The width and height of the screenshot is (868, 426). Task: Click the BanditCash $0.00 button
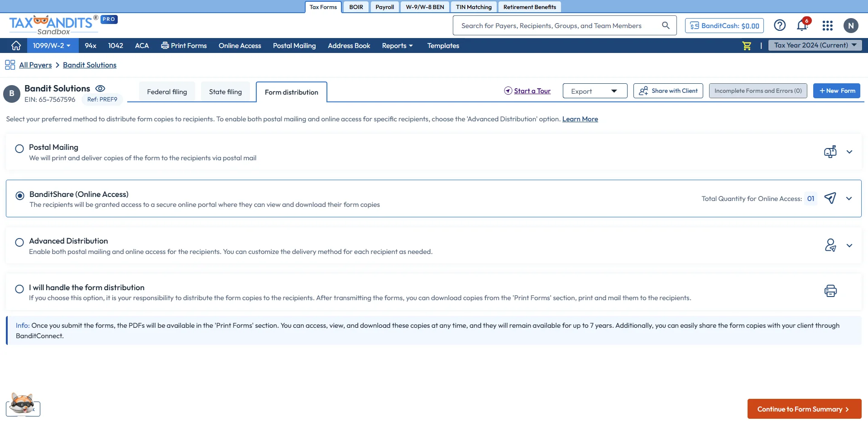tap(724, 26)
